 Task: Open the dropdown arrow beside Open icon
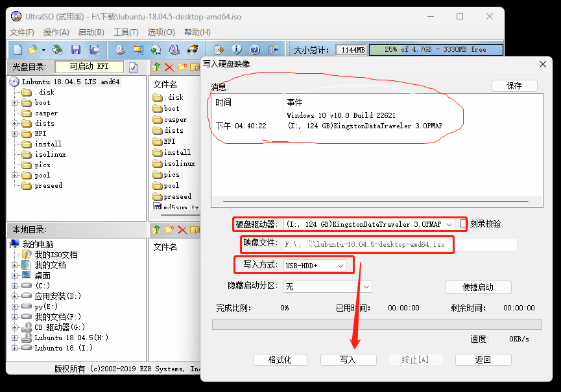coord(43,50)
